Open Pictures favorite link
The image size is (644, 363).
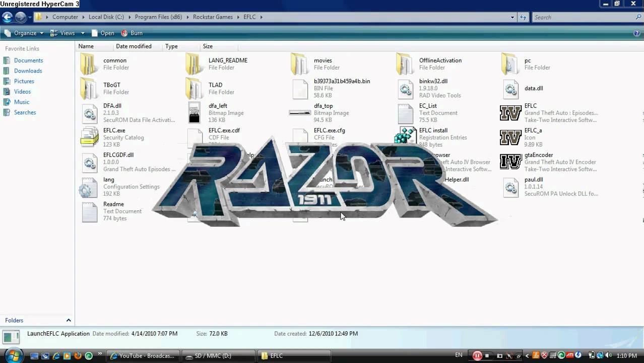[x=24, y=81]
